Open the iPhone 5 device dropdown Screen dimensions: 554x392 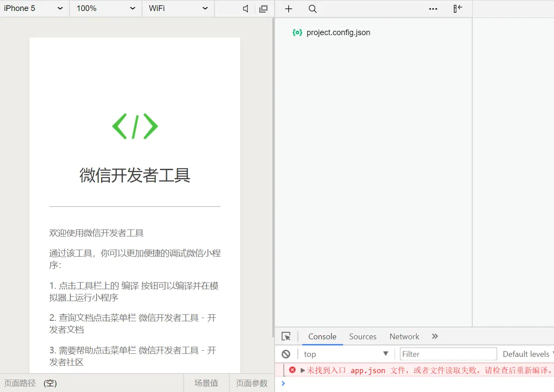click(x=34, y=8)
